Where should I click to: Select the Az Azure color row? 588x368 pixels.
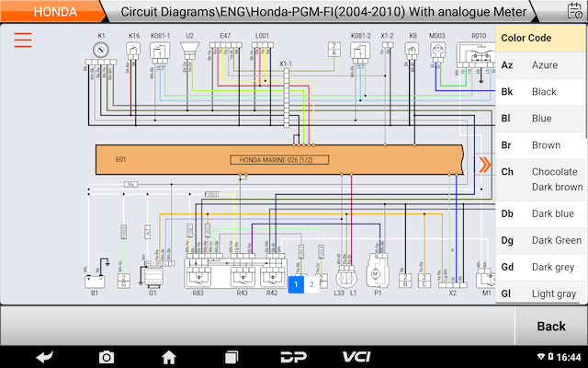click(540, 65)
